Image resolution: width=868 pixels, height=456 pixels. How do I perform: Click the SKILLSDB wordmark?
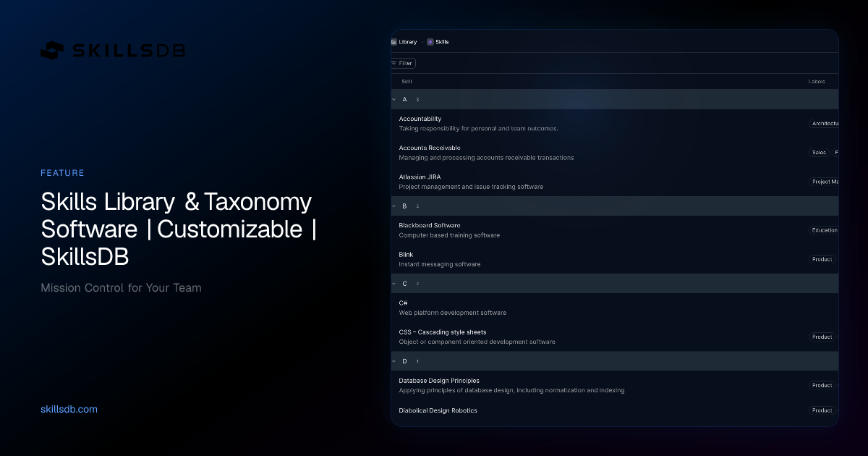click(129, 51)
